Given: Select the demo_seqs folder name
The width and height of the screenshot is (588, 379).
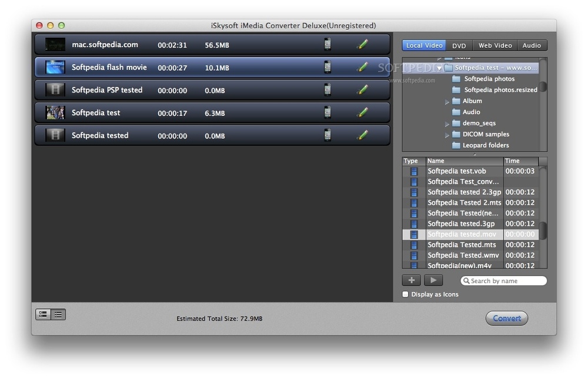Looking at the screenshot, I should pos(479,123).
